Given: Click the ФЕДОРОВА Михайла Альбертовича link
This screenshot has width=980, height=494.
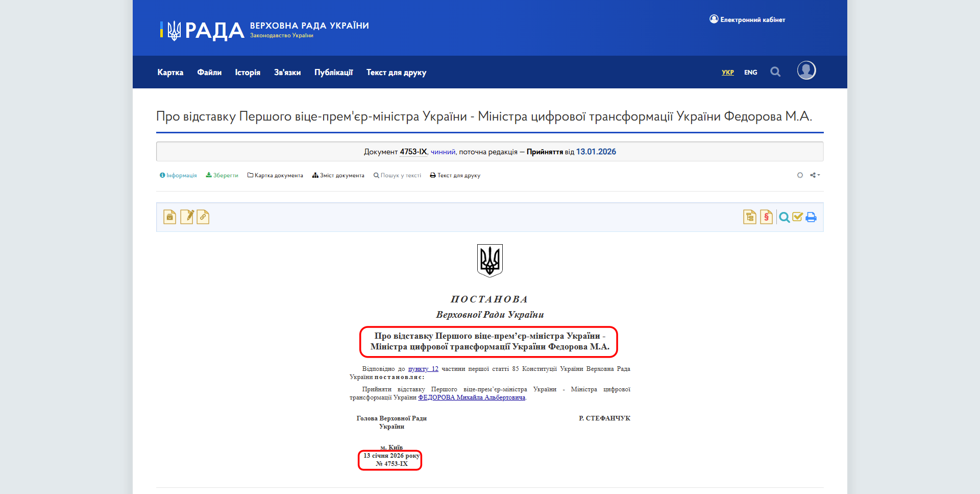Looking at the screenshot, I should (x=472, y=397).
